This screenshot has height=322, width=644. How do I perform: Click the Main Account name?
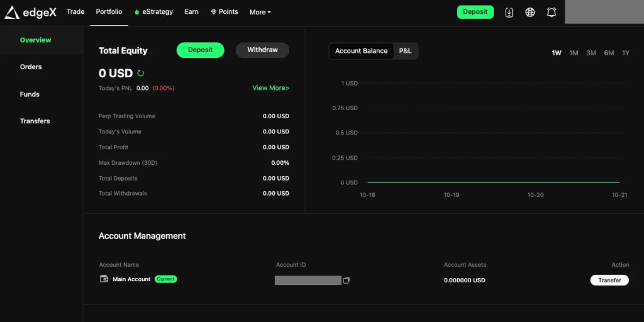[x=132, y=279]
